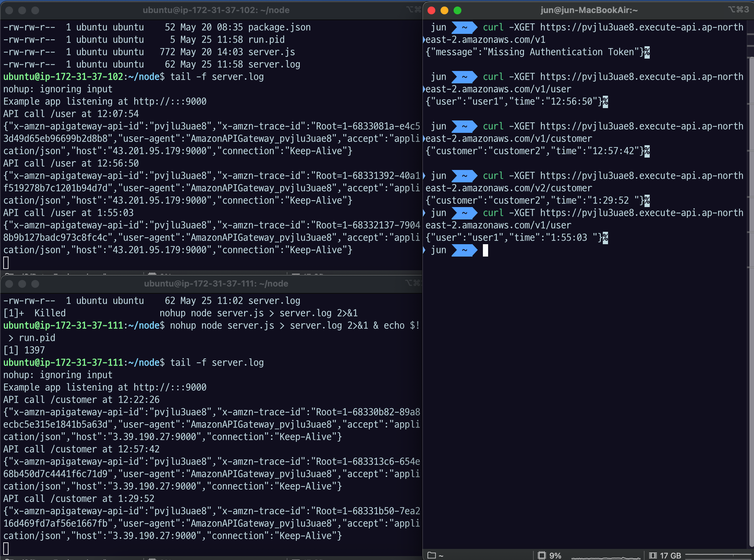Activate the ubuntu@ip-172-31-37-102 window title bar

pos(216,10)
